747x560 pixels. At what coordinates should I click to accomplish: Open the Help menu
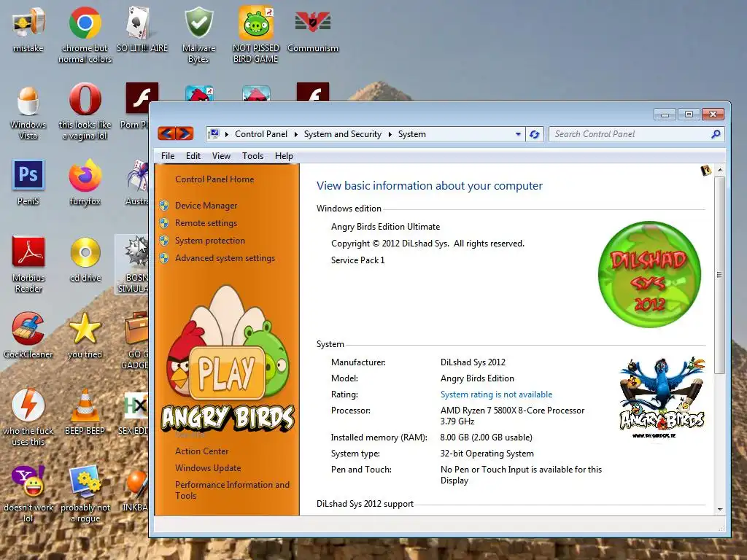[x=284, y=156]
